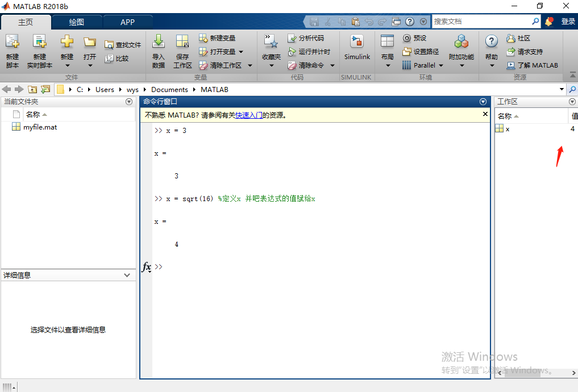The width and height of the screenshot is (578, 392).
Task: Go up one folder level icon
Action: click(32, 89)
